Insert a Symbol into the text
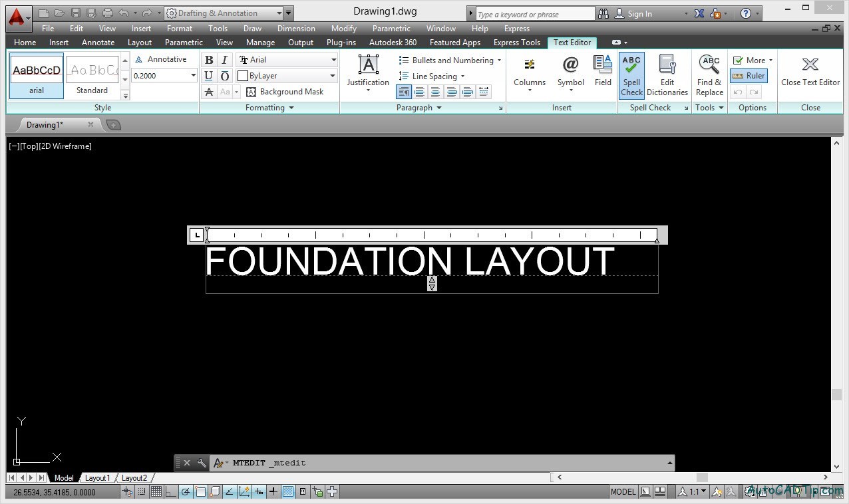 570,70
